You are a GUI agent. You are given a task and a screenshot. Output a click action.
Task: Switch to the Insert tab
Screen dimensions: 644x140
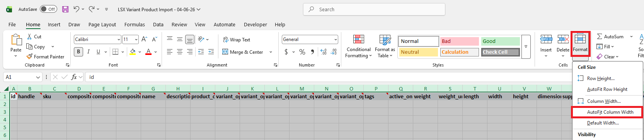(54, 24)
